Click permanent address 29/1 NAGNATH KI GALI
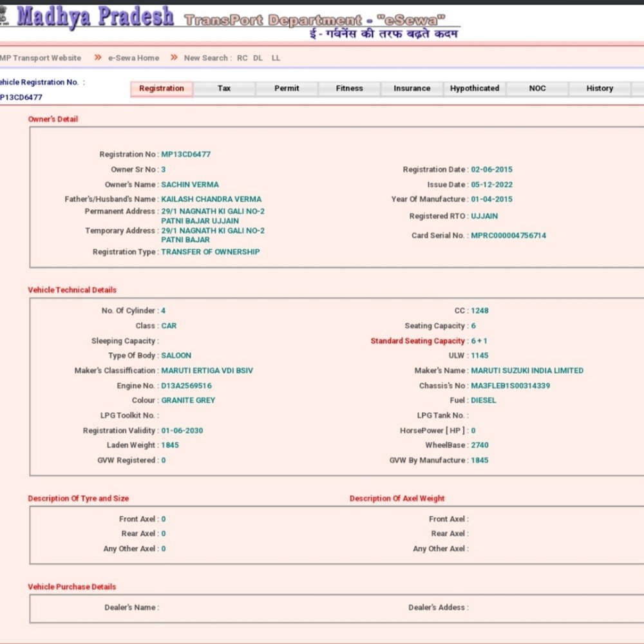Viewport: 644px width, 644px height. coord(213,216)
